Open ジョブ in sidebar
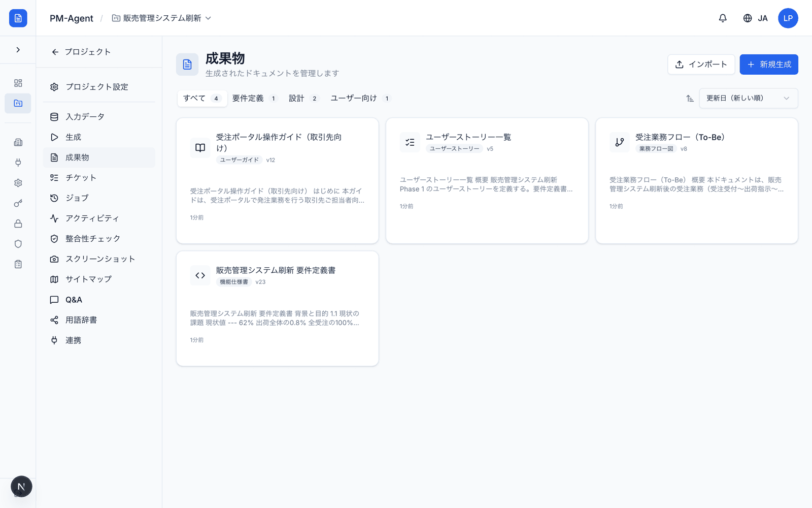 pos(99,198)
